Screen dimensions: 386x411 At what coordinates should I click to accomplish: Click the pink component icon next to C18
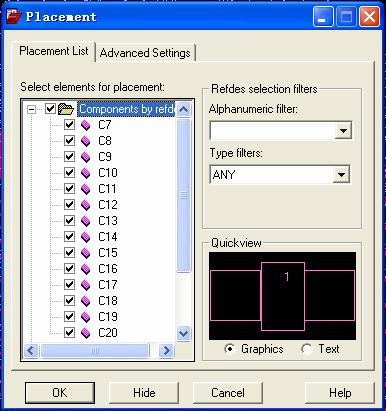coord(86,301)
